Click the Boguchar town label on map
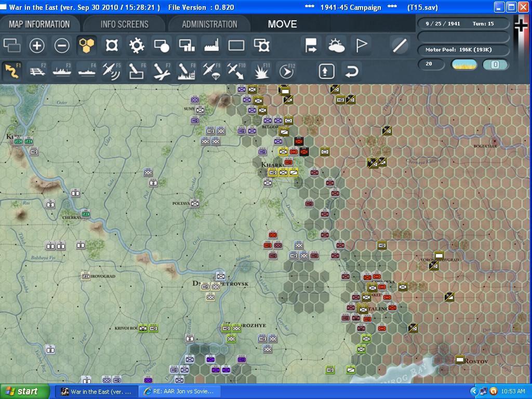This screenshot has height=399, width=532. 485,146
